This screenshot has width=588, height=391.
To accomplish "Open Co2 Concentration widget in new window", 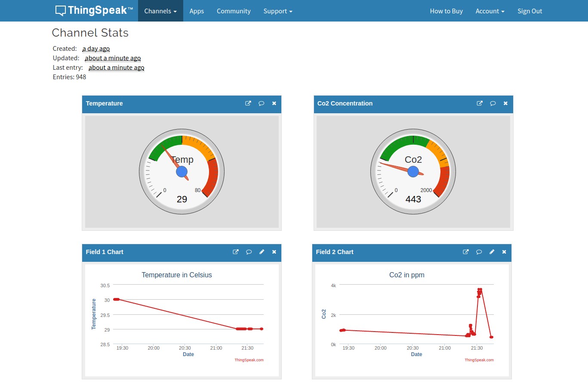I will pyautogui.click(x=480, y=103).
